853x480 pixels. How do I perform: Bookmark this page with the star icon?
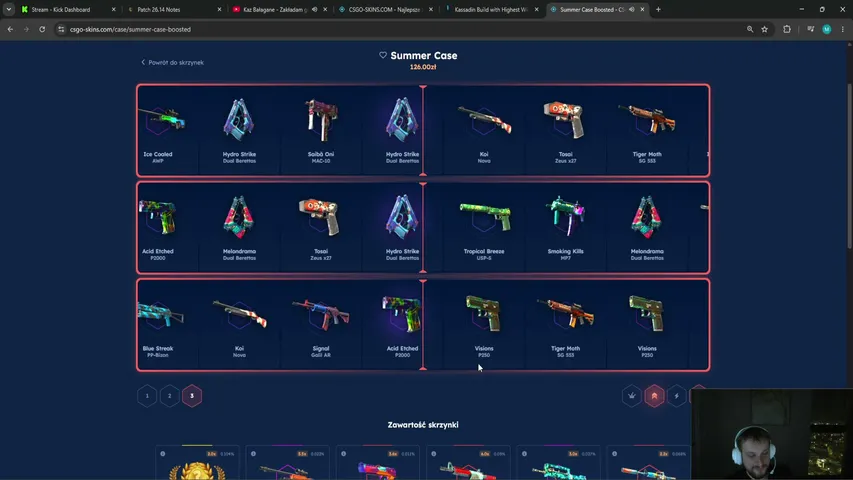tap(764, 29)
